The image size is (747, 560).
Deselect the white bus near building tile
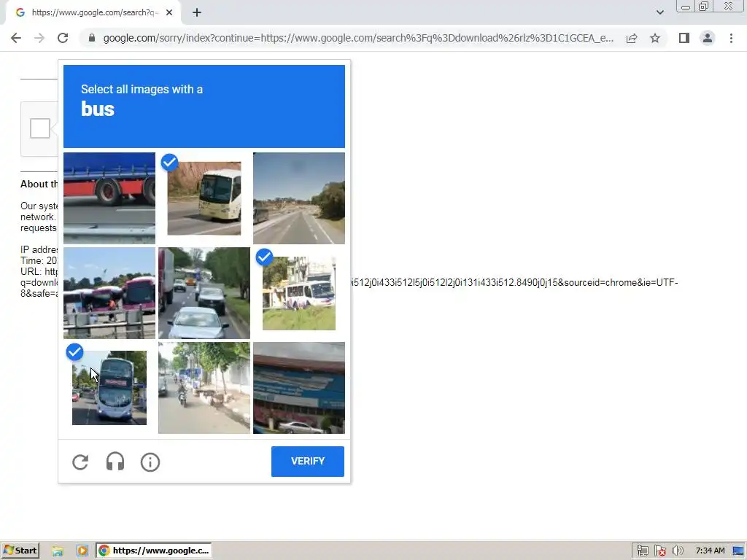298,293
